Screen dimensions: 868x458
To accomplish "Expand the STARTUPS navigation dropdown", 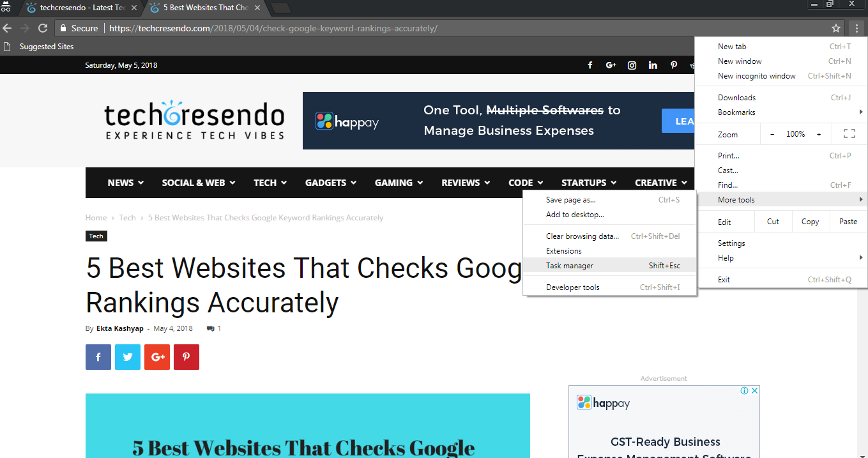I will (590, 183).
